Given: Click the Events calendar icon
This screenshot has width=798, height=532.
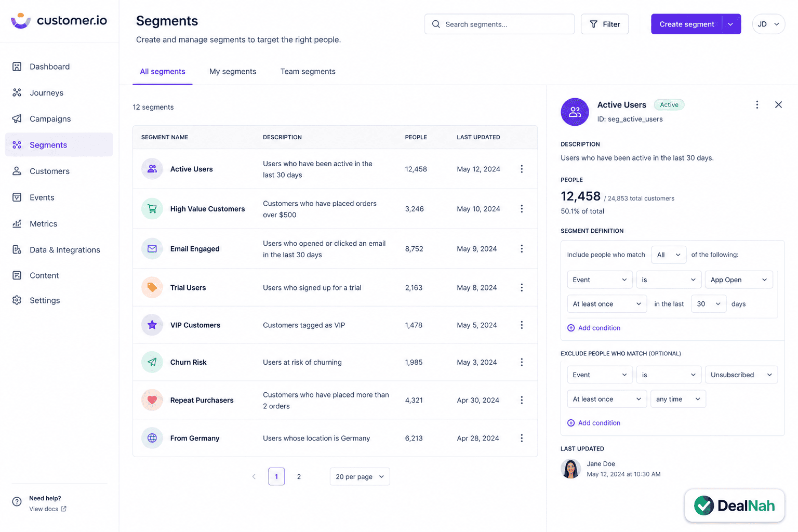Looking at the screenshot, I should pyautogui.click(x=17, y=197).
